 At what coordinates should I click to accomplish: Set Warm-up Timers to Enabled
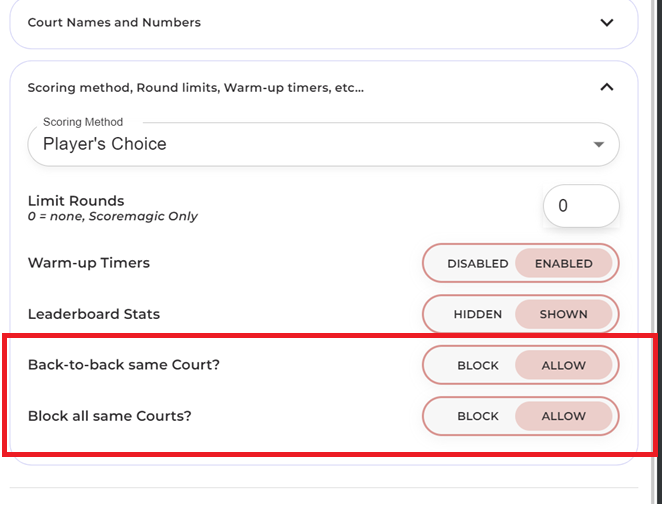(563, 264)
